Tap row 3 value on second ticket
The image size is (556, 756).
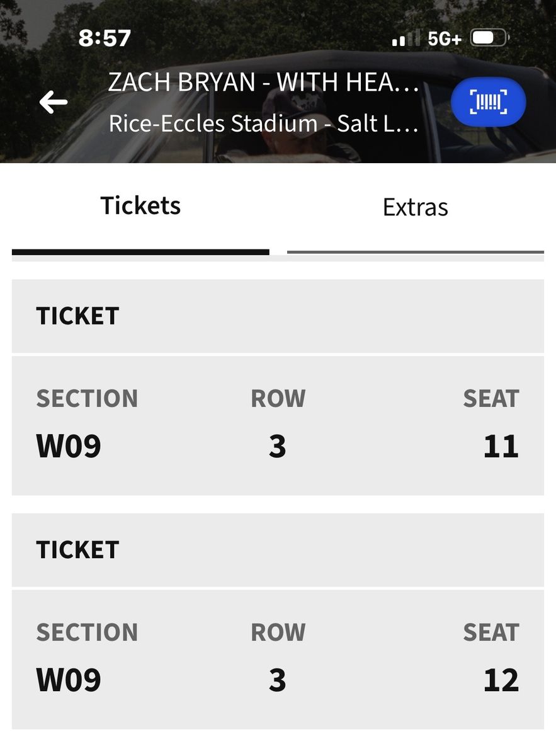coord(278,680)
